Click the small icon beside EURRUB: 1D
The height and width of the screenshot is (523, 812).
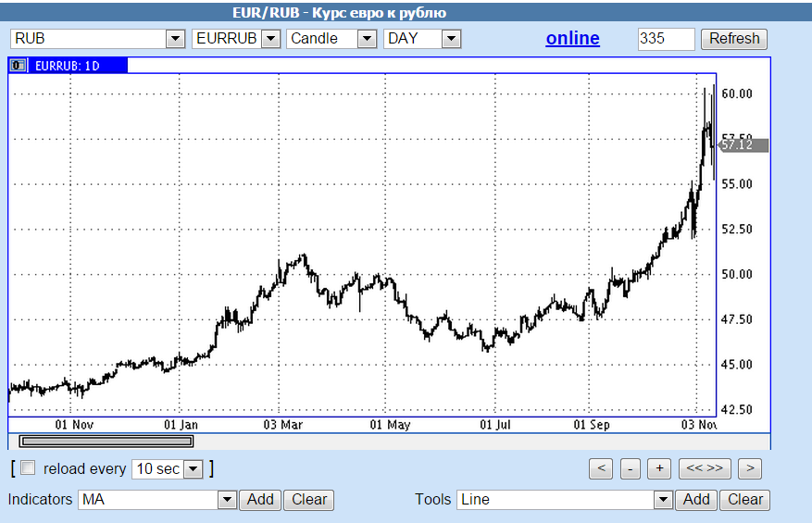[18, 66]
